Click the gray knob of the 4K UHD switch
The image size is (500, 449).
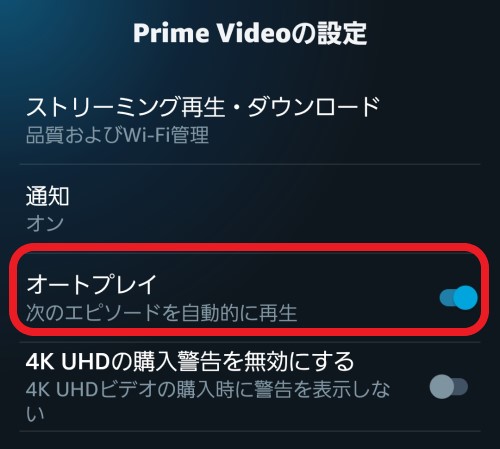point(441,387)
